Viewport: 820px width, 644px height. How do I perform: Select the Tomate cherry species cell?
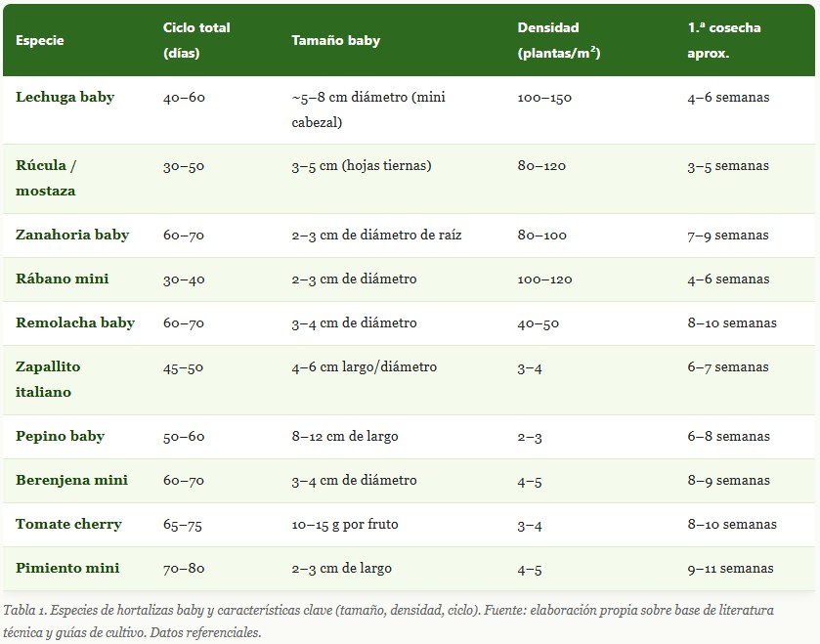[x=68, y=525]
